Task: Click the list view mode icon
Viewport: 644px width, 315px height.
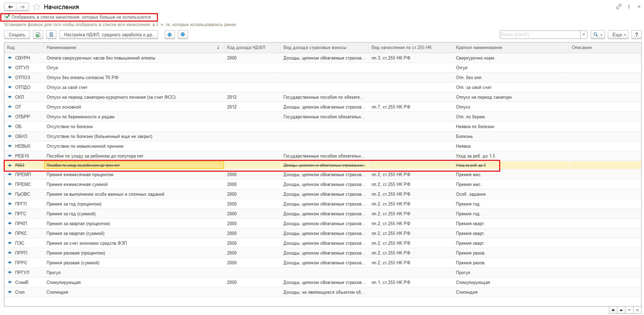Action: pyautogui.click(x=51, y=35)
